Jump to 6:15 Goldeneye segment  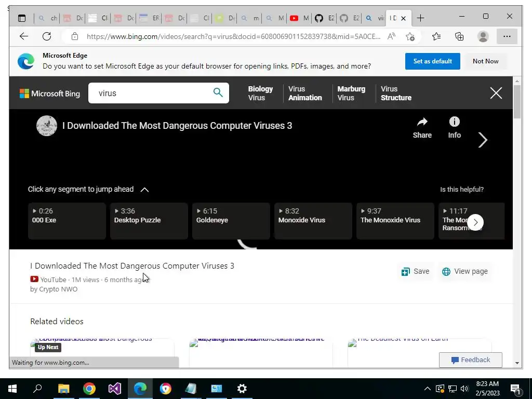[x=231, y=221]
